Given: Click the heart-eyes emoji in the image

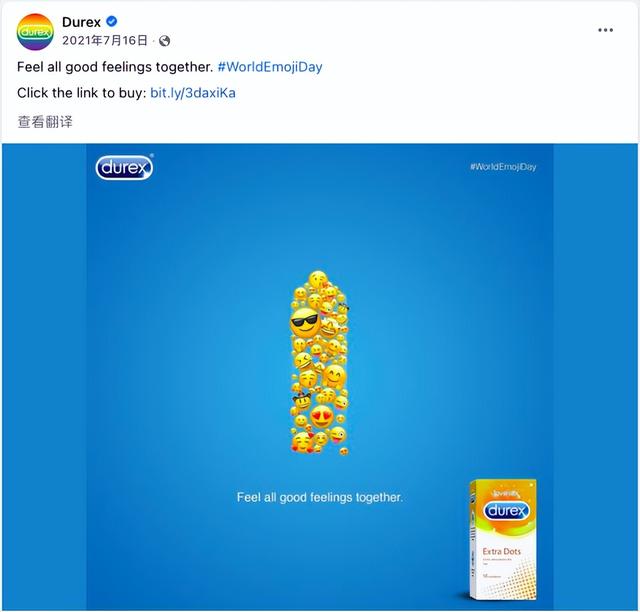Looking at the screenshot, I should pos(322,417).
